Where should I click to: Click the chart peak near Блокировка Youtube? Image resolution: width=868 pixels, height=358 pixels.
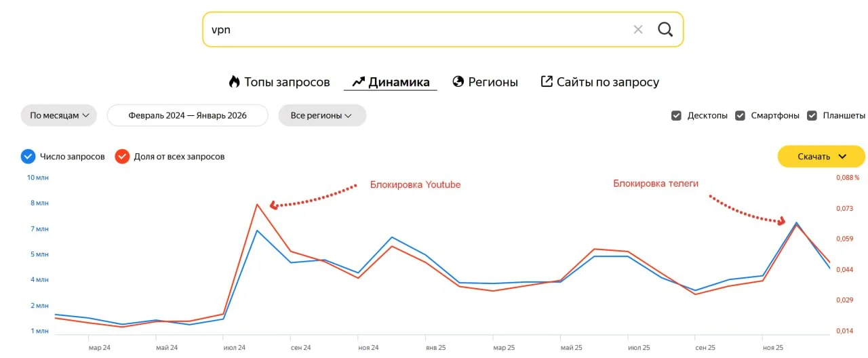(257, 204)
